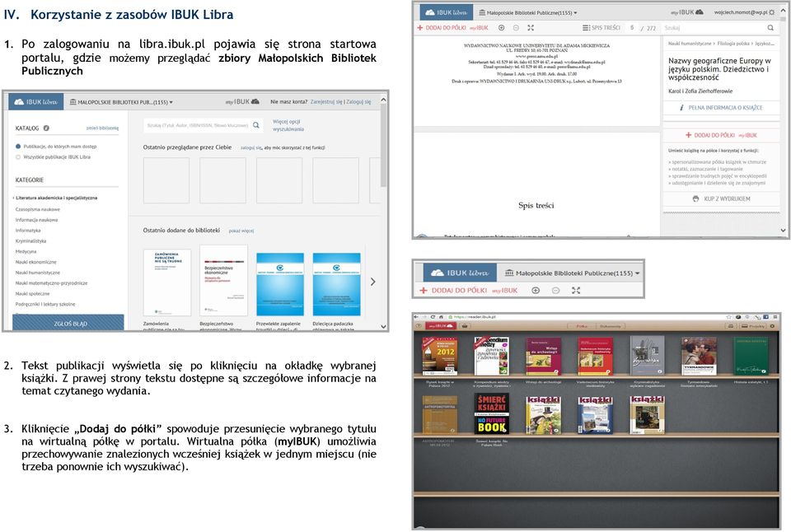
Task: Click the browser home icon in bookshelf window
Action: pos(440,317)
